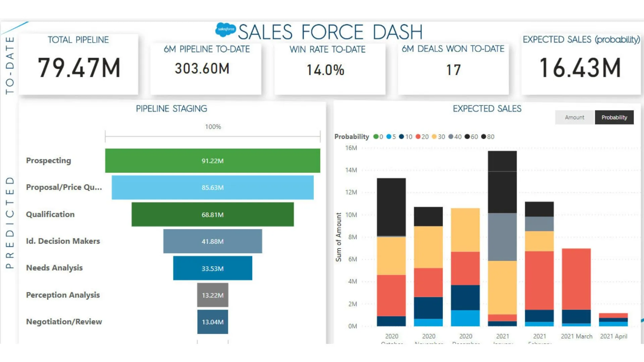Click the Salesforce cloud logo
The width and height of the screenshot is (644, 362).
click(x=225, y=30)
